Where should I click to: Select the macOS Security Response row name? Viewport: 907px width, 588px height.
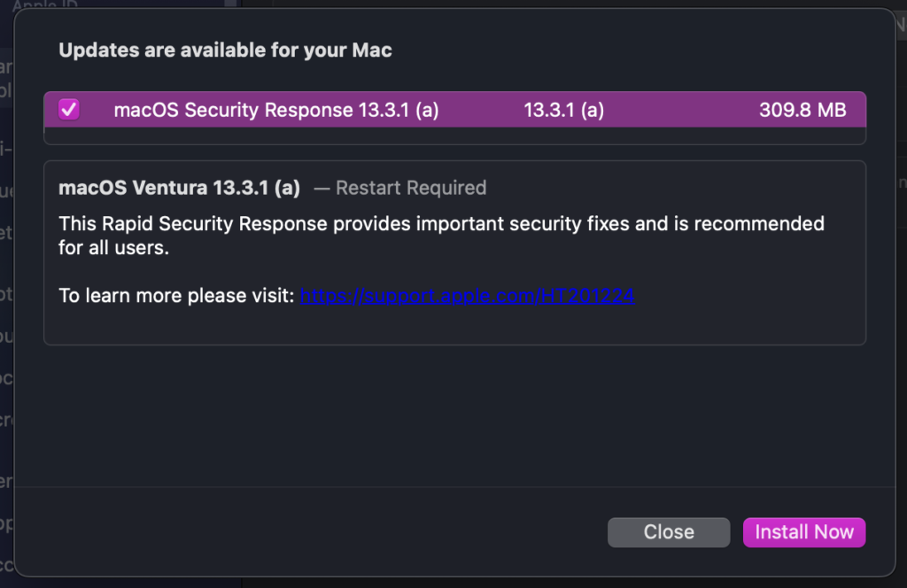coord(276,110)
